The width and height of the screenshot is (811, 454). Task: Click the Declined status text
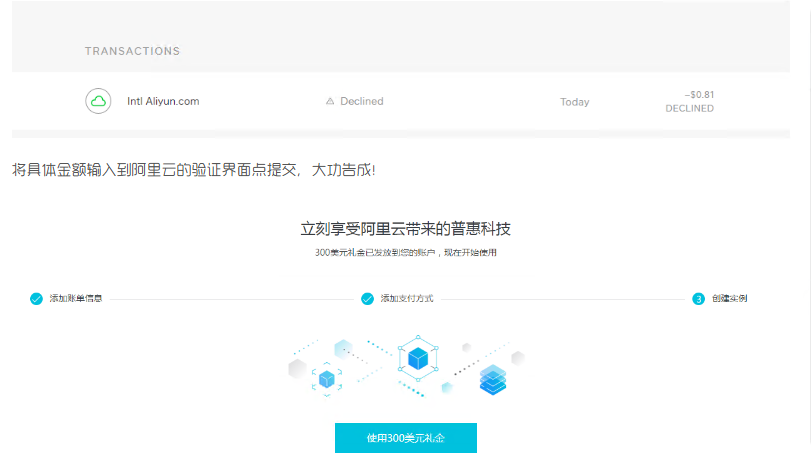click(x=362, y=101)
